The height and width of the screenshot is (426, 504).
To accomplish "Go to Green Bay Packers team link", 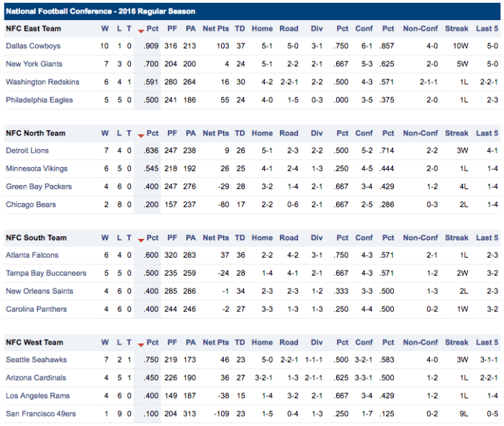I will point(37,186).
